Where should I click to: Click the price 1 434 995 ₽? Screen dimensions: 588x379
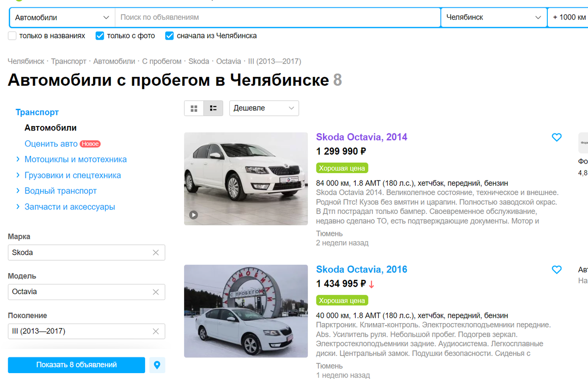(341, 284)
